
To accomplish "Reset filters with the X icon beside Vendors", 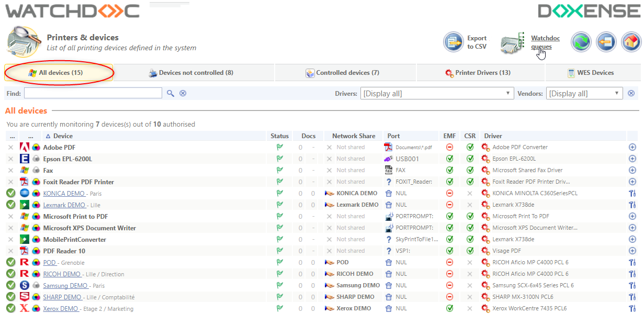I will pos(631,93).
